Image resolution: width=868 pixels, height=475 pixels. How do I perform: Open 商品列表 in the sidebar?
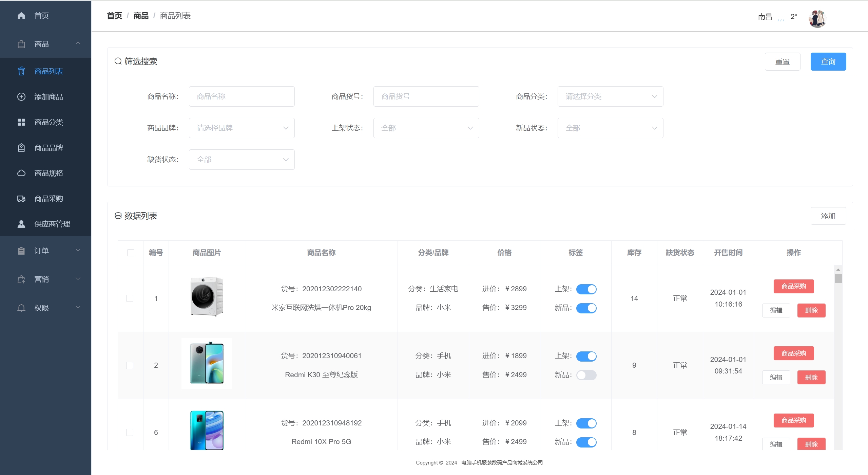(x=49, y=71)
